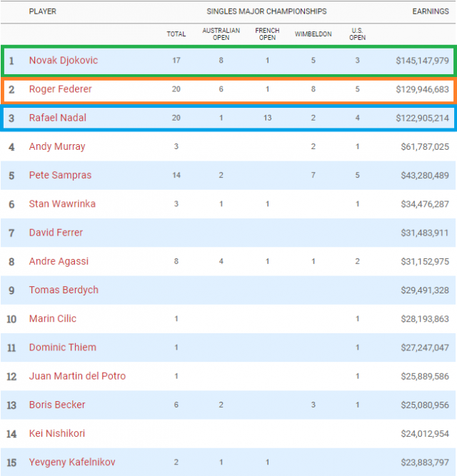Click rank number 10

pos(11,319)
